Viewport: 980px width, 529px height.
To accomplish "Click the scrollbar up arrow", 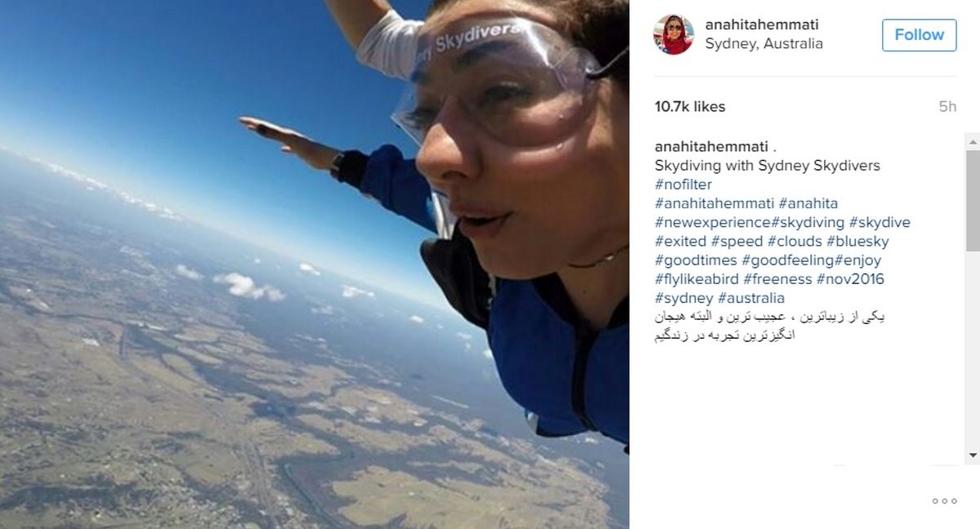I will click(x=973, y=142).
